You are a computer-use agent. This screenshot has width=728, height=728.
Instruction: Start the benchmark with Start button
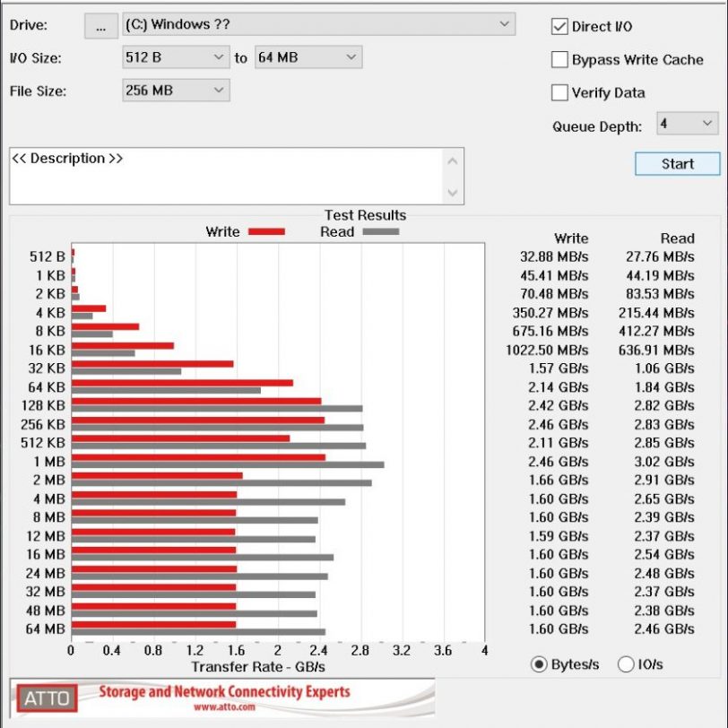678,164
